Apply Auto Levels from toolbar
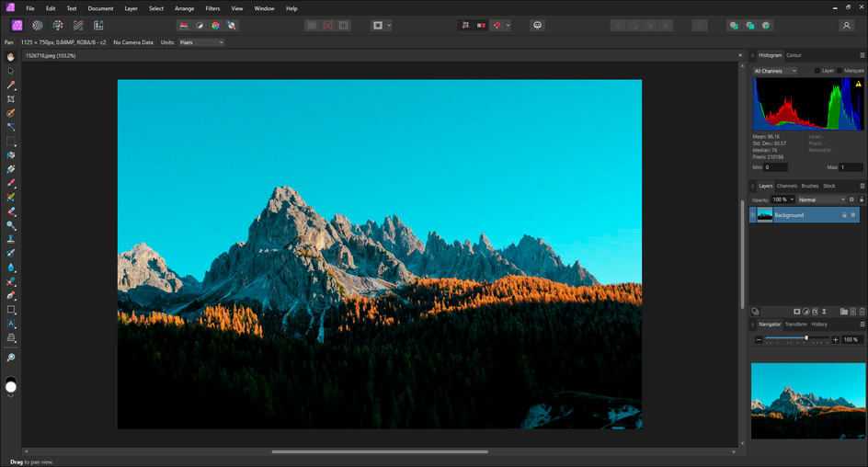Screen dimensions: 868x467 click(183, 26)
